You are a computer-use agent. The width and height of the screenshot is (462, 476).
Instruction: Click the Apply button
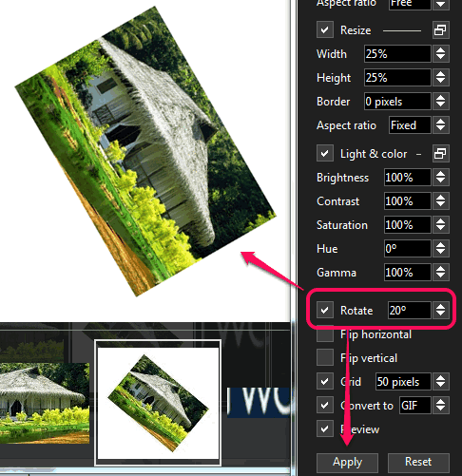click(x=347, y=462)
